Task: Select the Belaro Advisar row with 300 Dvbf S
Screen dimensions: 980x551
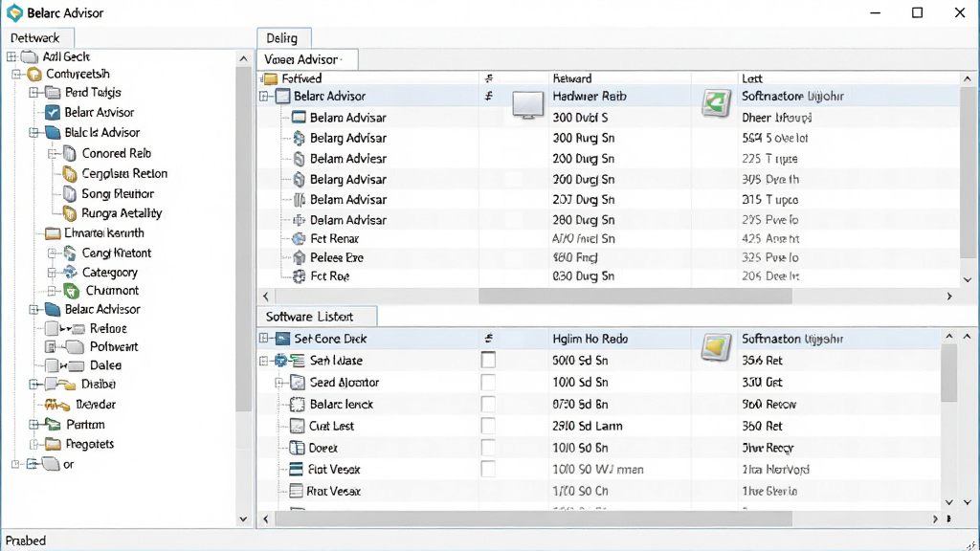Action: coord(608,118)
